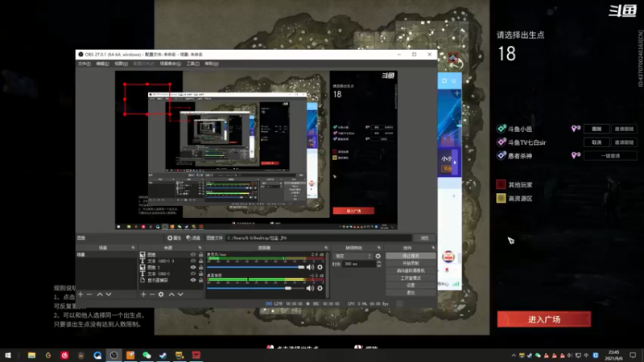Open the 文件(F) menu in OBS
Screen dimensions: 644x362
click(85, 64)
